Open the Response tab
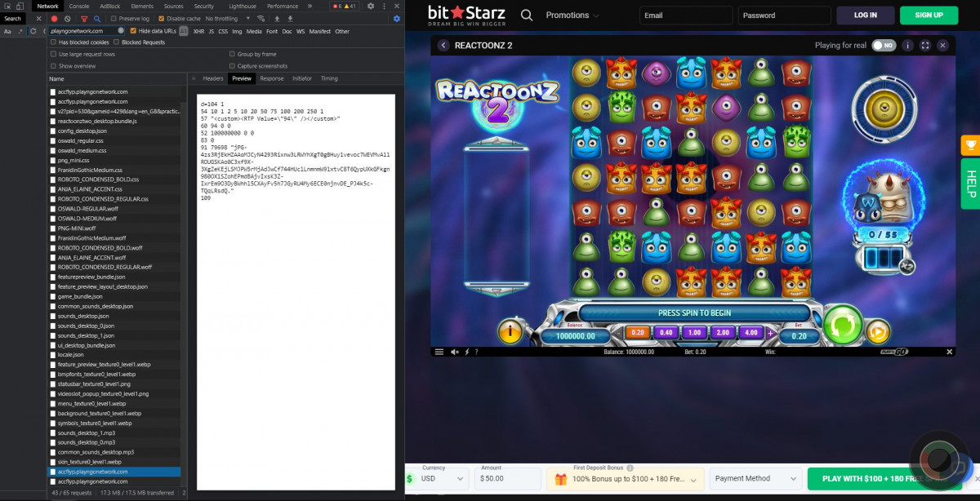 click(272, 78)
